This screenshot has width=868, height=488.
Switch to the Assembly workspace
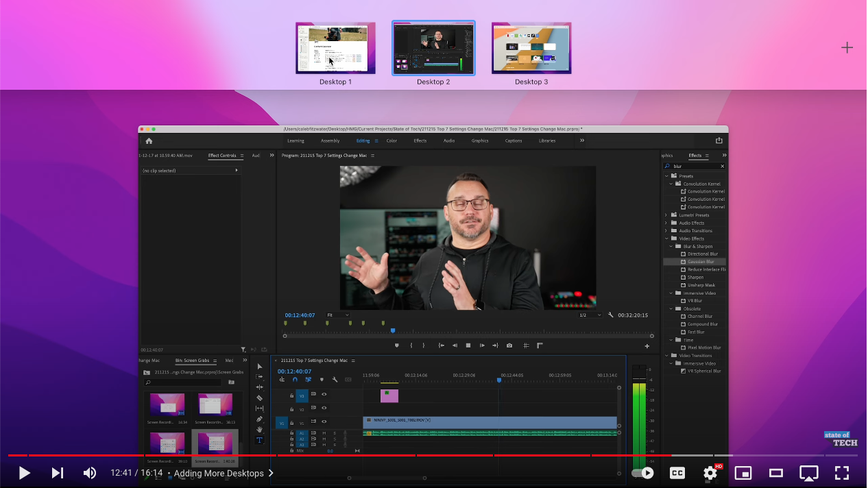click(x=330, y=141)
